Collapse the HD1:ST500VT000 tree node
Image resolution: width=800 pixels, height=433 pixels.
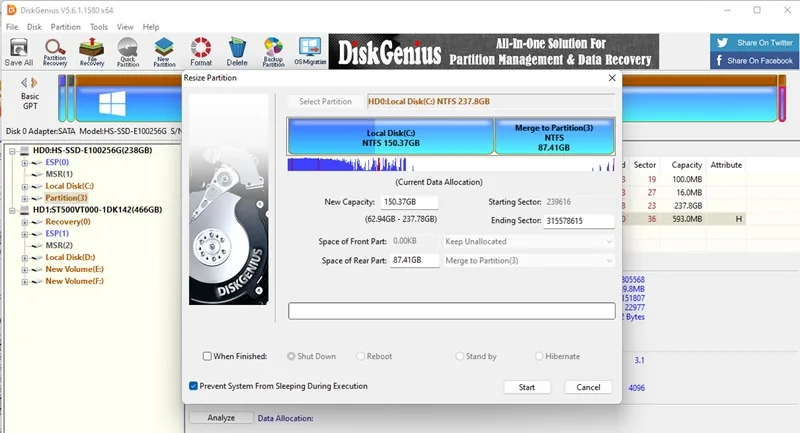click(12, 210)
